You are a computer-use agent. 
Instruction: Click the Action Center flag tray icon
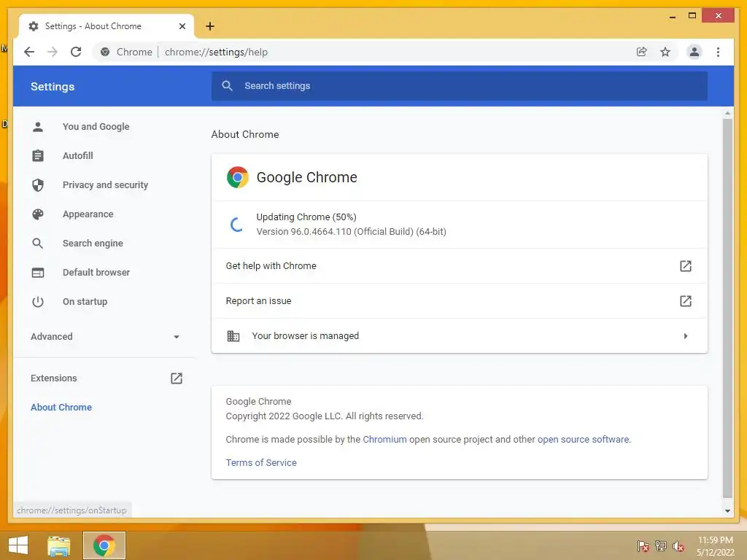pyautogui.click(x=643, y=545)
